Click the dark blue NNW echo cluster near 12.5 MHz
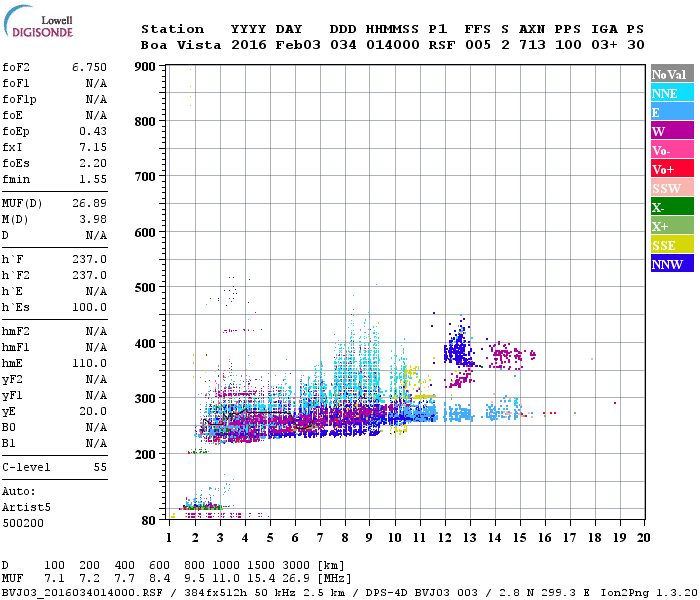This screenshot has width=700, height=600. coord(458,346)
